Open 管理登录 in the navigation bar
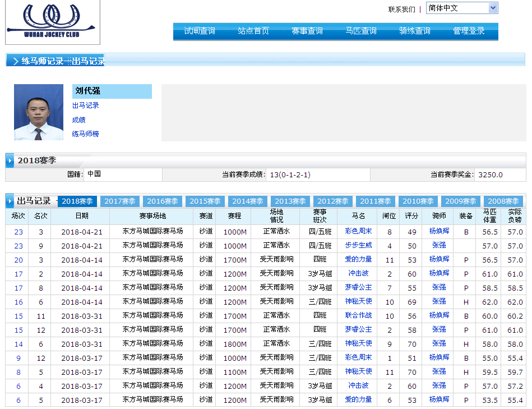The height and width of the screenshot is (409, 532). pyautogui.click(x=469, y=31)
